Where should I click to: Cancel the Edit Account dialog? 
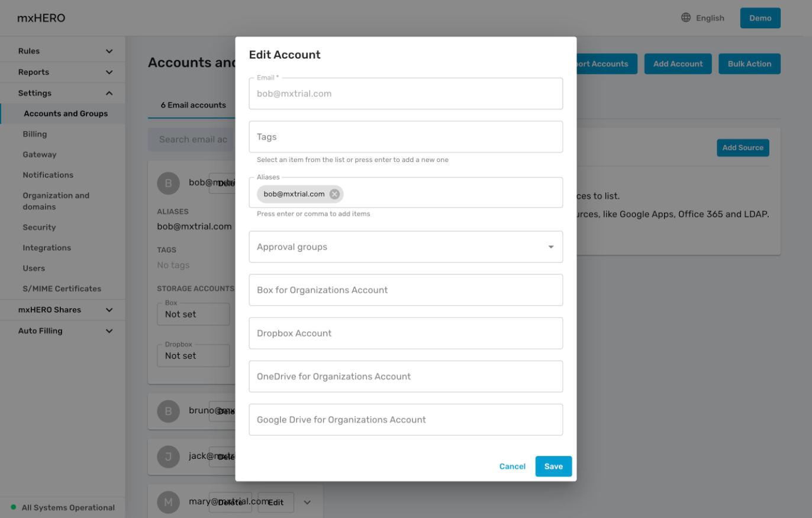(x=513, y=467)
